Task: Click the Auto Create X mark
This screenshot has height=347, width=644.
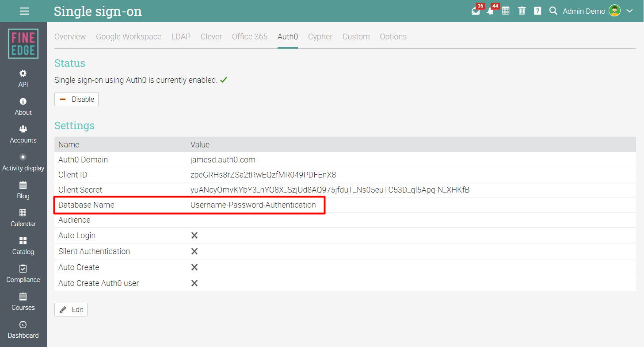Action: pos(194,267)
